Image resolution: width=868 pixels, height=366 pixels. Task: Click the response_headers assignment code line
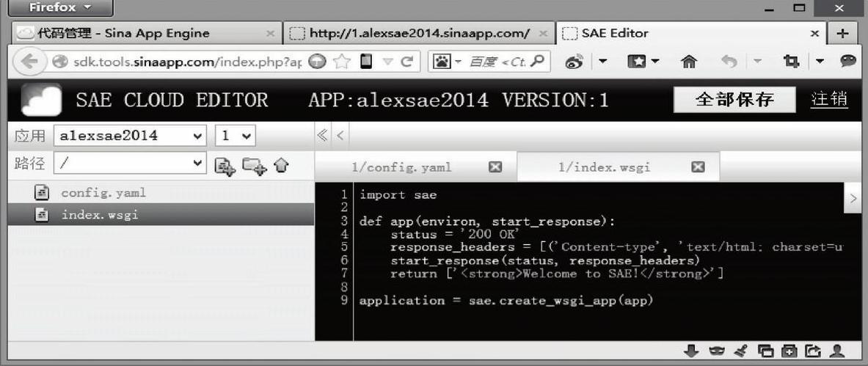(x=616, y=247)
